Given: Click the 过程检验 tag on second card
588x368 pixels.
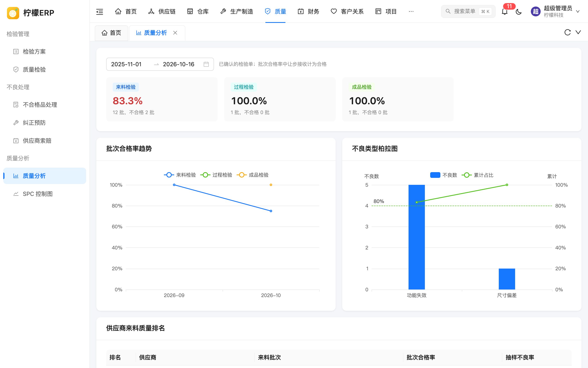Looking at the screenshot, I should pyautogui.click(x=244, y=87).
